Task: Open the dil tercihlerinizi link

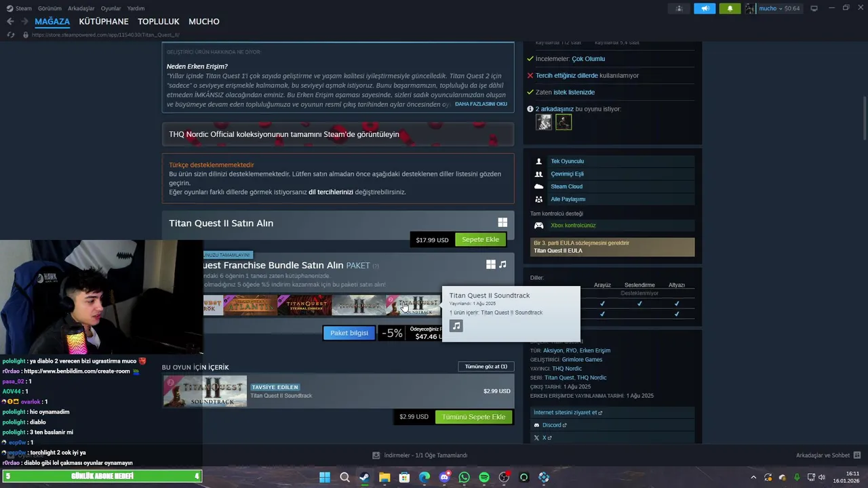Action: coord(331,192)
